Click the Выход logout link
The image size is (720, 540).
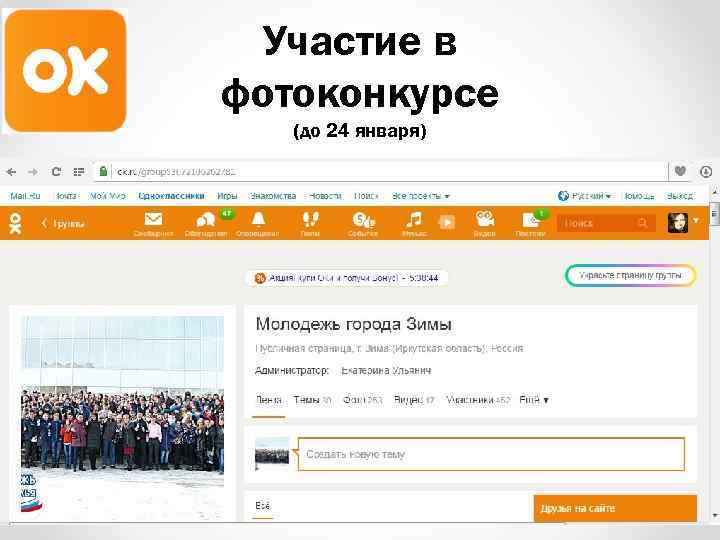680,196
